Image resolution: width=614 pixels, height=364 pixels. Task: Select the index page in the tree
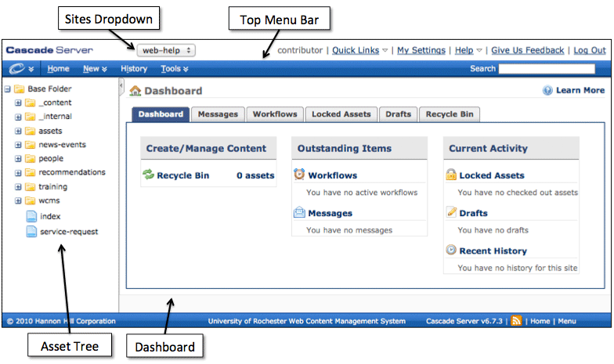click(50, 216)
